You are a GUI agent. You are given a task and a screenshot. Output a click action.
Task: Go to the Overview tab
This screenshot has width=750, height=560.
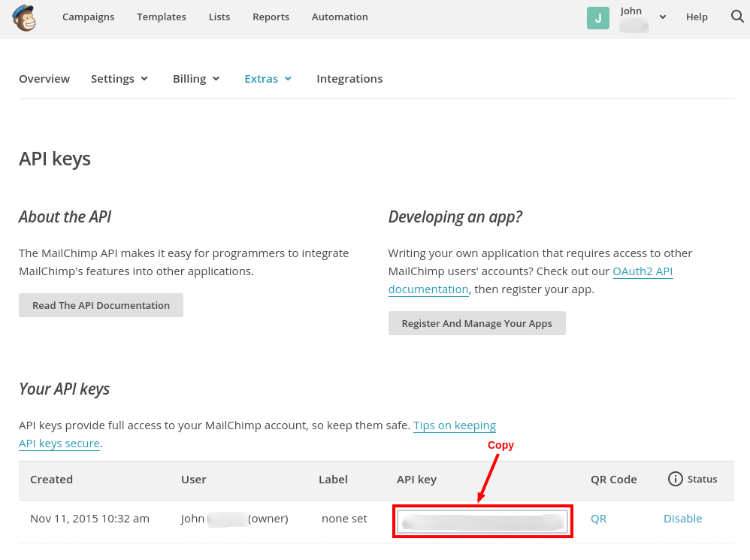coord(44,78)
